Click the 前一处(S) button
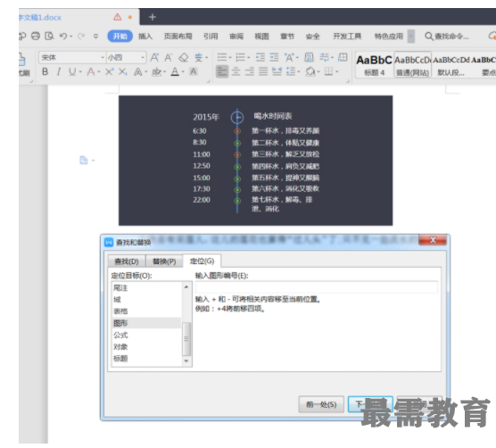 click(321, 404)
